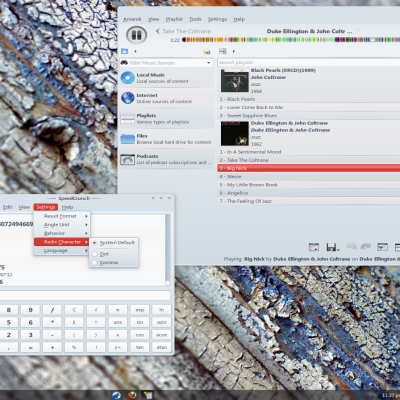
Task: Click the Amarok home folder breadcrumb icon
Action: (124, 51)
